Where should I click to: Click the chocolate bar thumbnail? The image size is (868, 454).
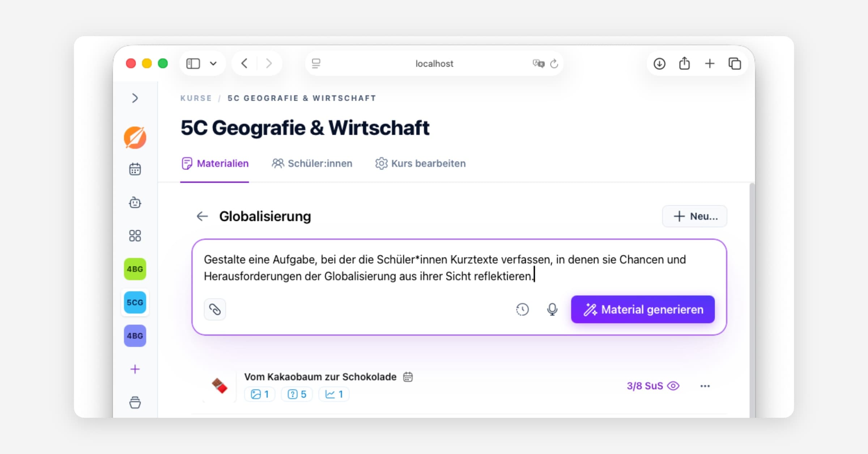(x=220, y=386)
